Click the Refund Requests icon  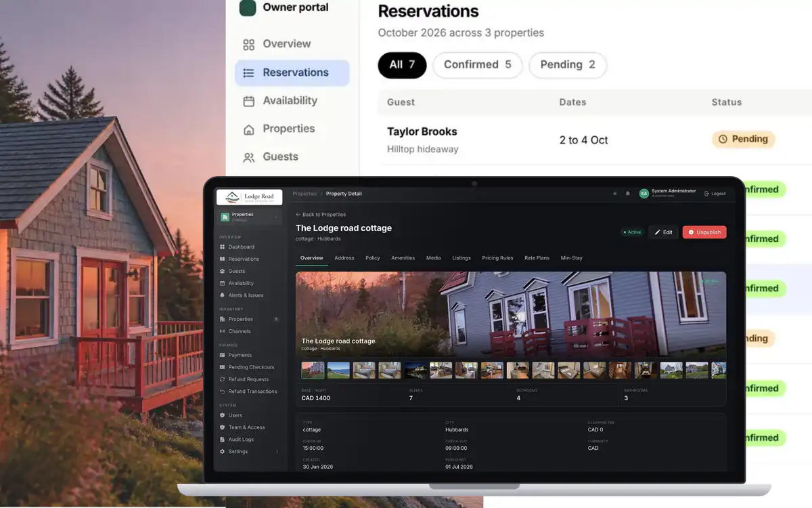pos(222,379)
